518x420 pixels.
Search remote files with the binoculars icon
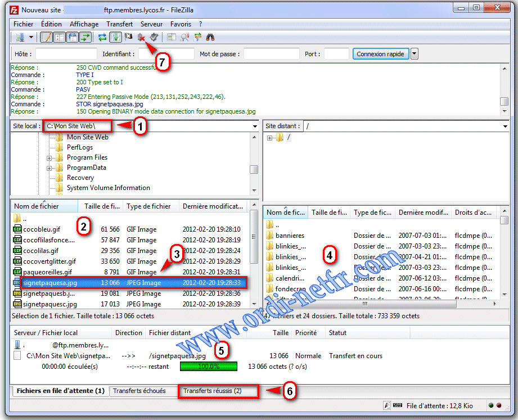click(x=210, y=37)
